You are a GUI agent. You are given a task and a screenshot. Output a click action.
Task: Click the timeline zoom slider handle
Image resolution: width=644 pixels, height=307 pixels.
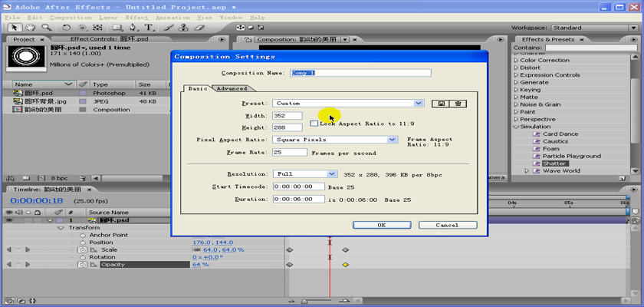click(x=304, y=302)
